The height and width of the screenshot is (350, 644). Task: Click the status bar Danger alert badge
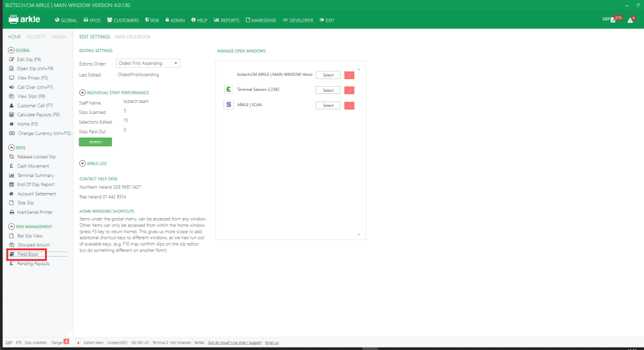point(66,342)
